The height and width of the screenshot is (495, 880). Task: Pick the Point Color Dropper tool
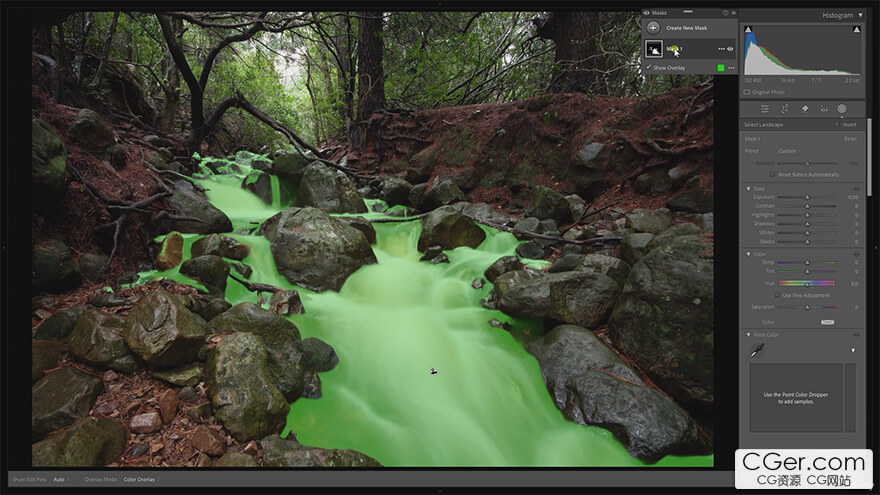(x=757, y=351)
